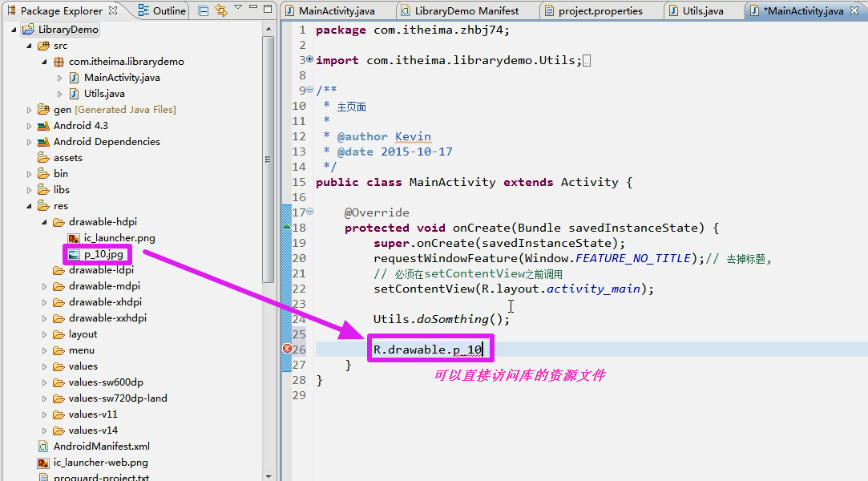Expand the gen folder
868x481 pixels.
(x=30, y=110)
